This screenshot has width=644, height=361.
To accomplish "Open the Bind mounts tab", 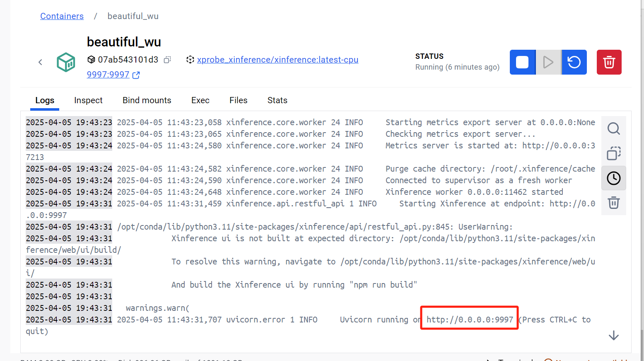I will coord(147,100).
